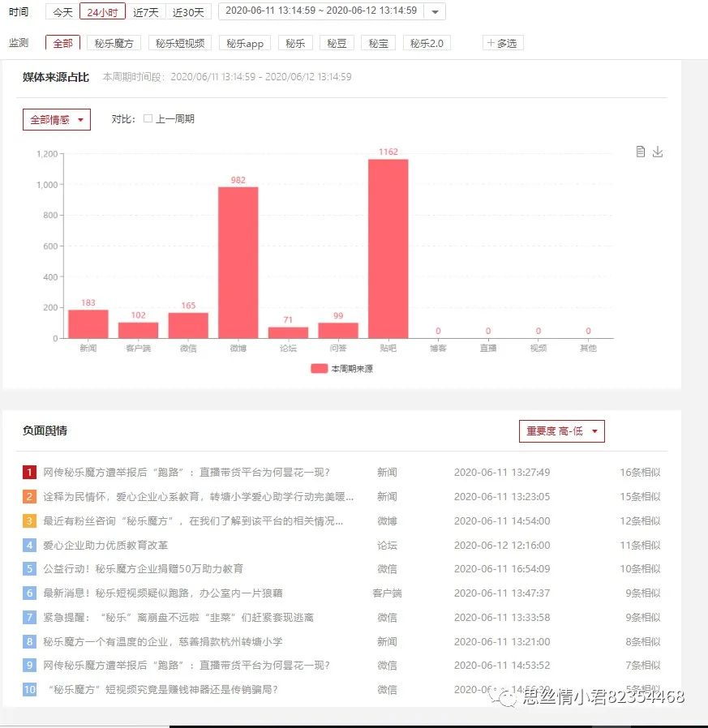
Task: Click the download chart icon
Action: [658, 151]
